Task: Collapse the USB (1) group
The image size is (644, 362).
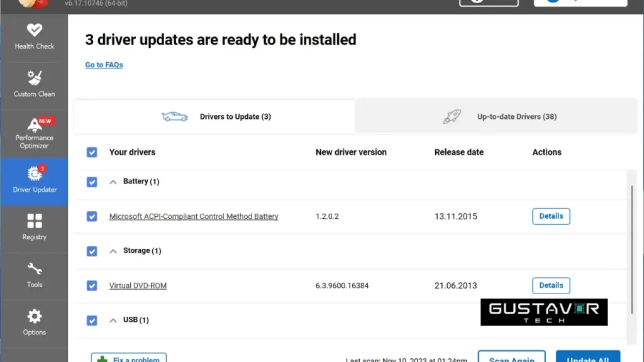Action: [x=113, y=320]
